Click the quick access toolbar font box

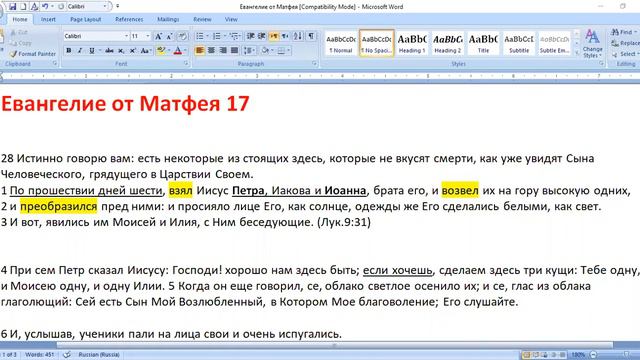(x=87, y=7)
